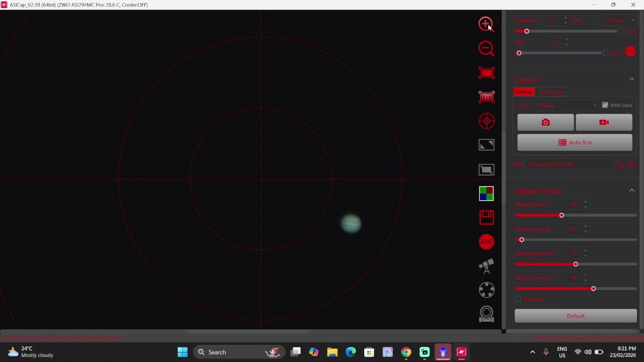Open the telescope mount control icon
Screen dimensions: 644x362
tap(487, 266)
